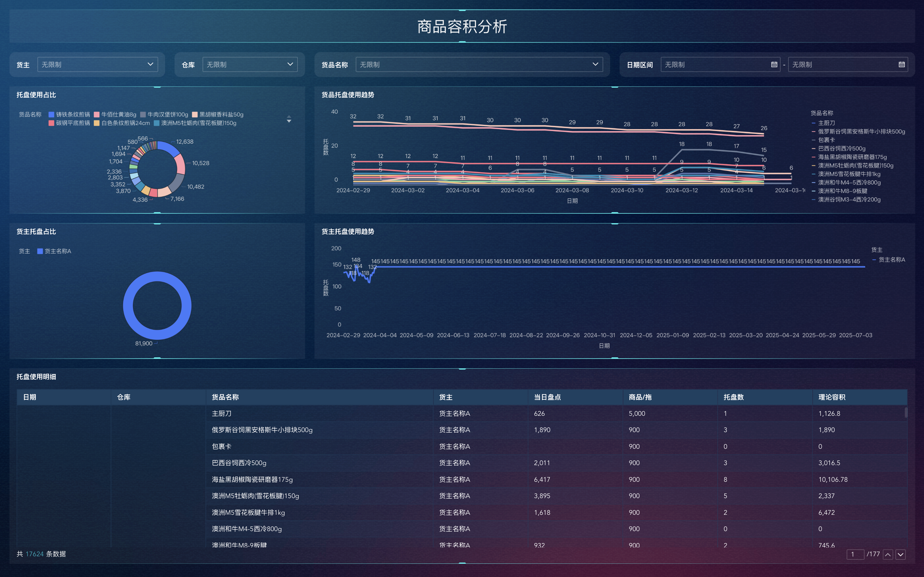Toggle 包裹卡 line in trend legend
This screenshot has height=577, width=924.
pos(826,140)
